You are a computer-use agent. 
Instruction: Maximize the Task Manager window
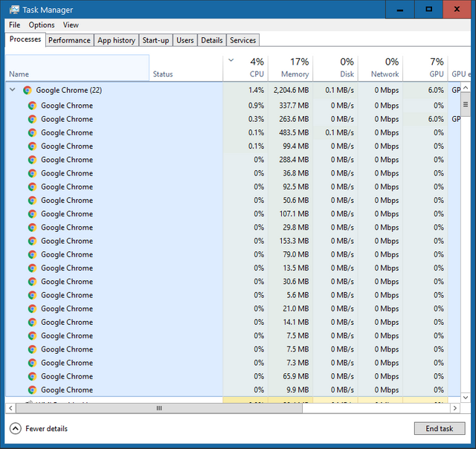tap(428, 10)
